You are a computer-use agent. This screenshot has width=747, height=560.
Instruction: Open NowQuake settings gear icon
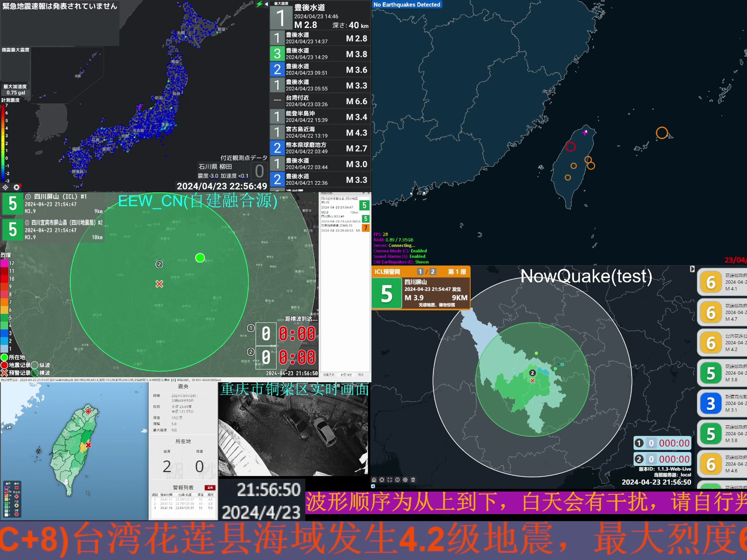click(x=405, y=480)
